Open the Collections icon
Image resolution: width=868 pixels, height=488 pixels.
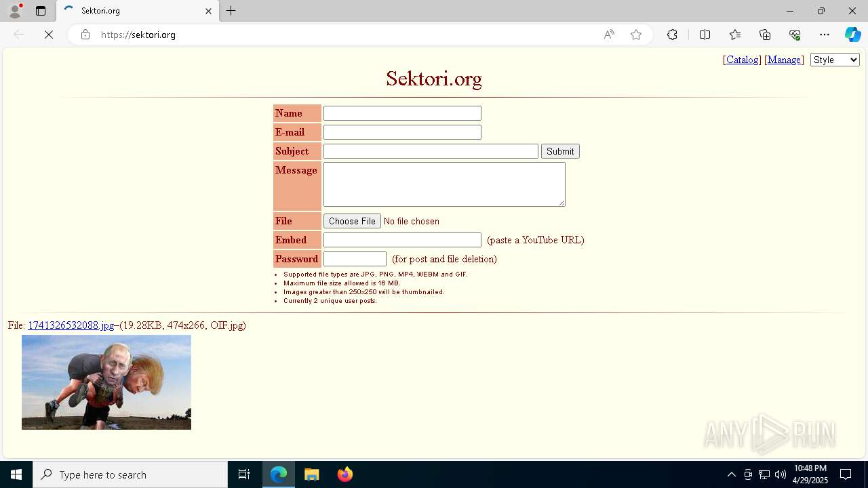(x=765, y=35)
